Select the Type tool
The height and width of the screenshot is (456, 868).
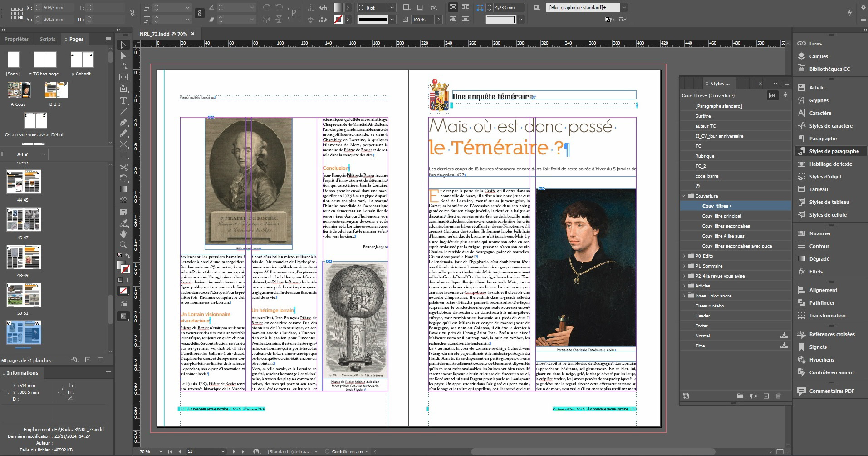pos(123,100)
